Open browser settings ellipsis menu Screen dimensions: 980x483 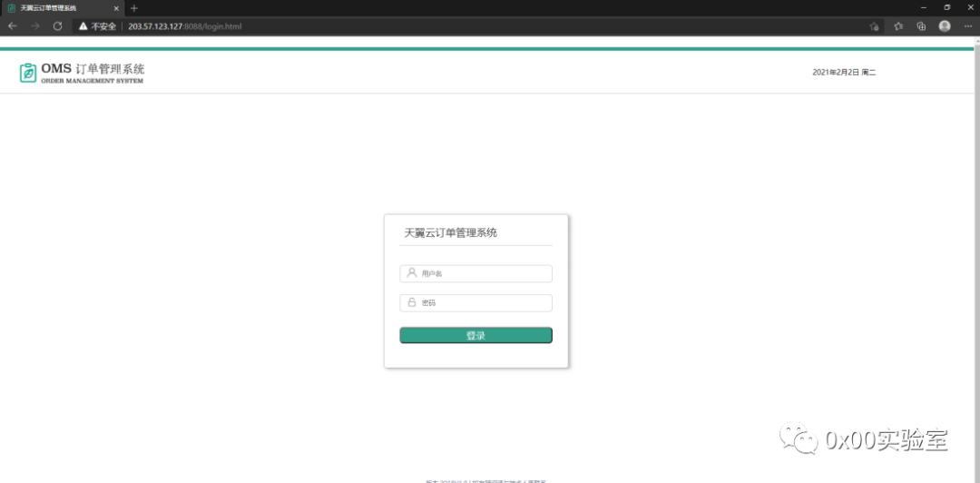968,26
